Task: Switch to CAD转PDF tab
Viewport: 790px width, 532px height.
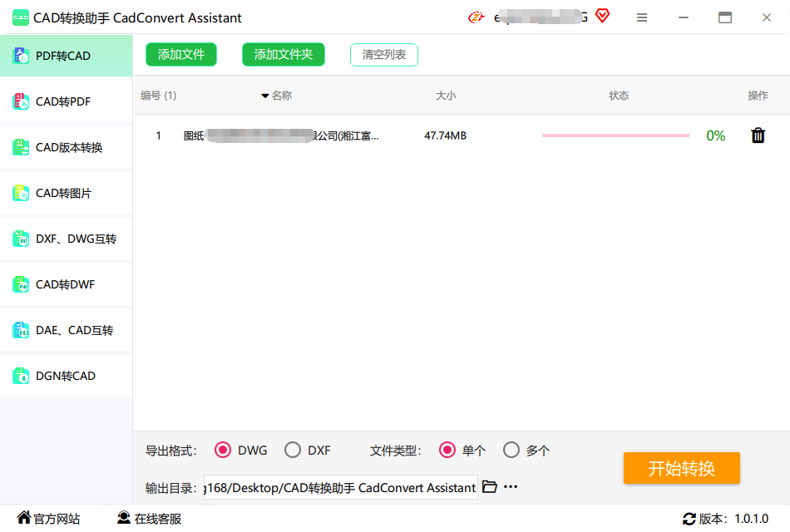Action: [x=63, y=101]
